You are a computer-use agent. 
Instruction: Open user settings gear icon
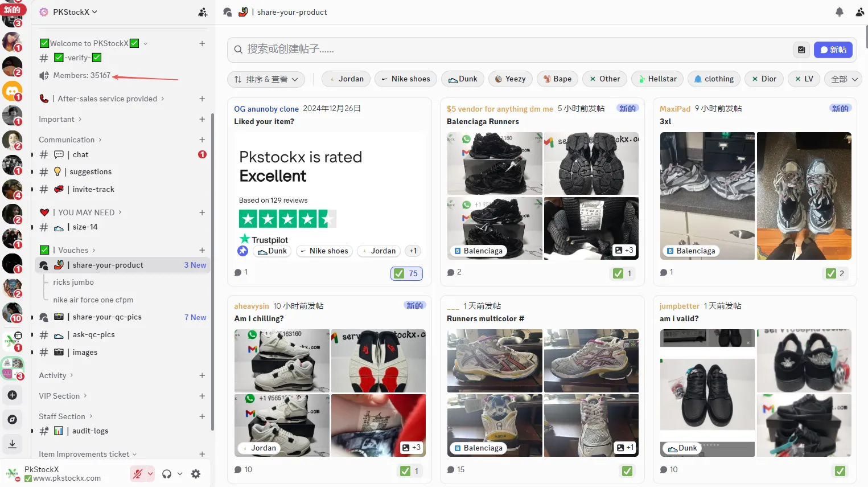point(196,474)
